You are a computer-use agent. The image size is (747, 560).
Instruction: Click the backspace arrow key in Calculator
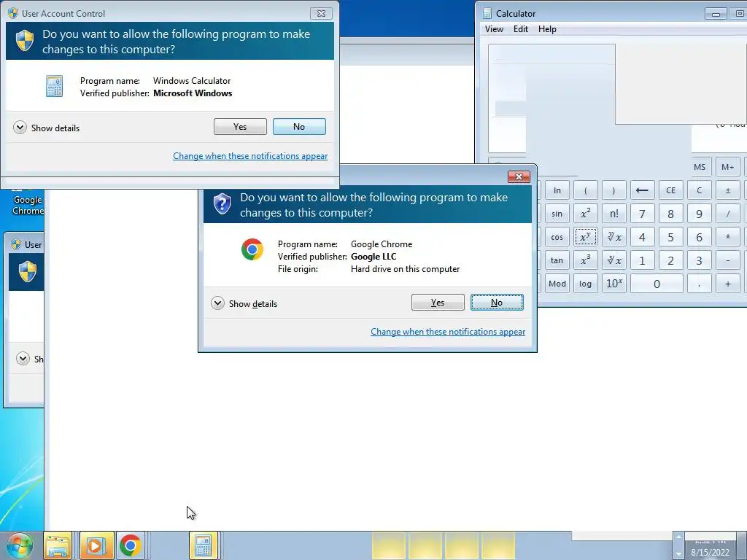pos(642,190)
